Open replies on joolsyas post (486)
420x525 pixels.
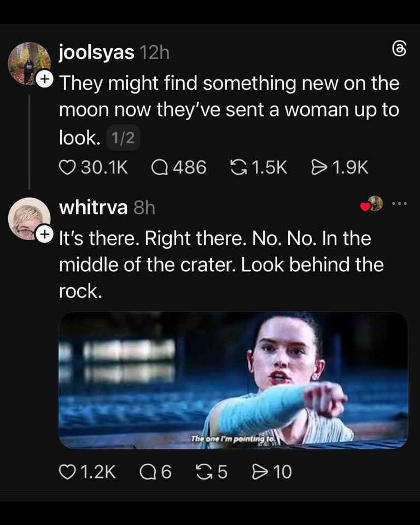[x=160, y=167]
